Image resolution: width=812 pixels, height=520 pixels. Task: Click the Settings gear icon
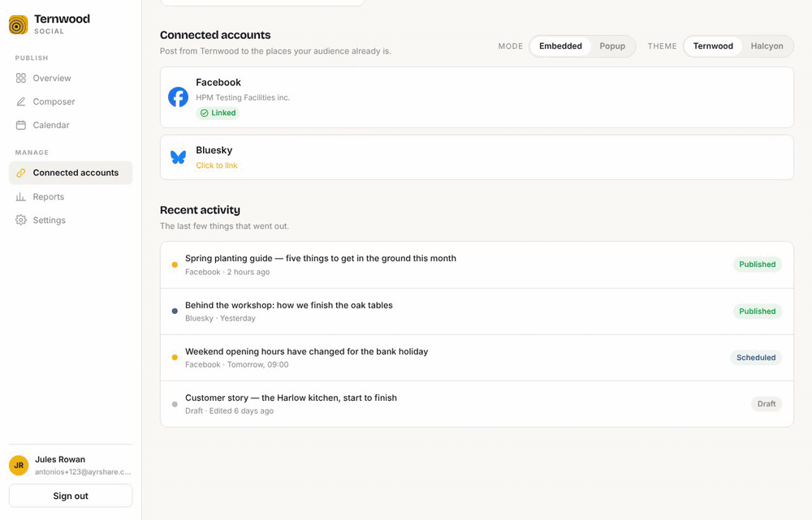(x=21, y=220)
